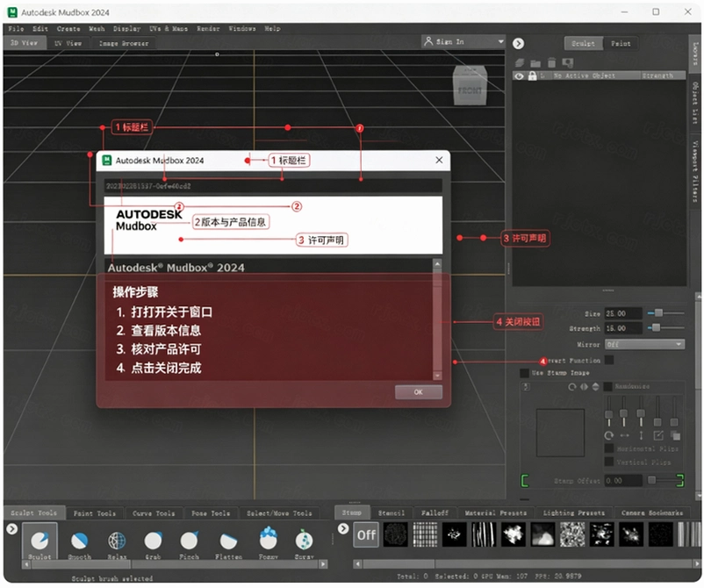Viewport: 704px width, 588px height.
Task: Open the Create menu
Action: tap(68, 29)
